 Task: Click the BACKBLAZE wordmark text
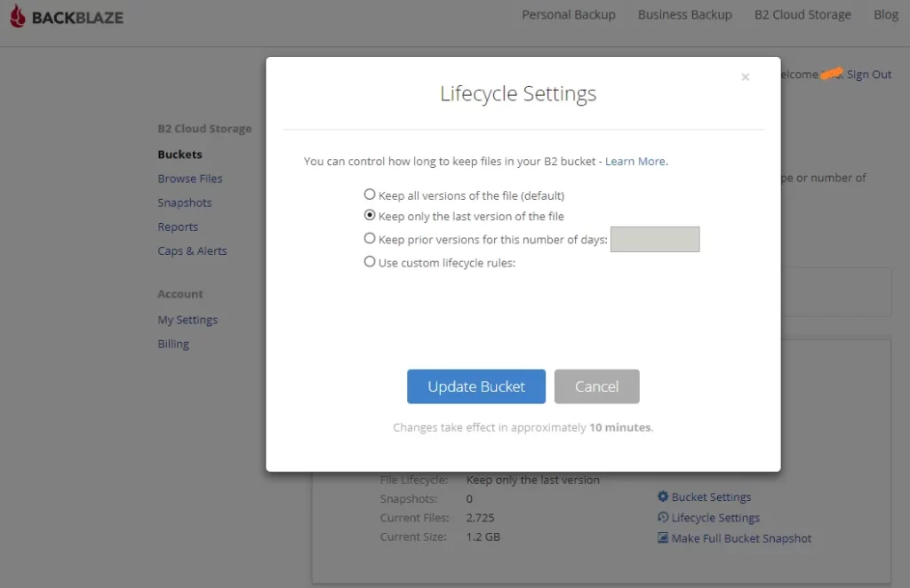[77, 18]
